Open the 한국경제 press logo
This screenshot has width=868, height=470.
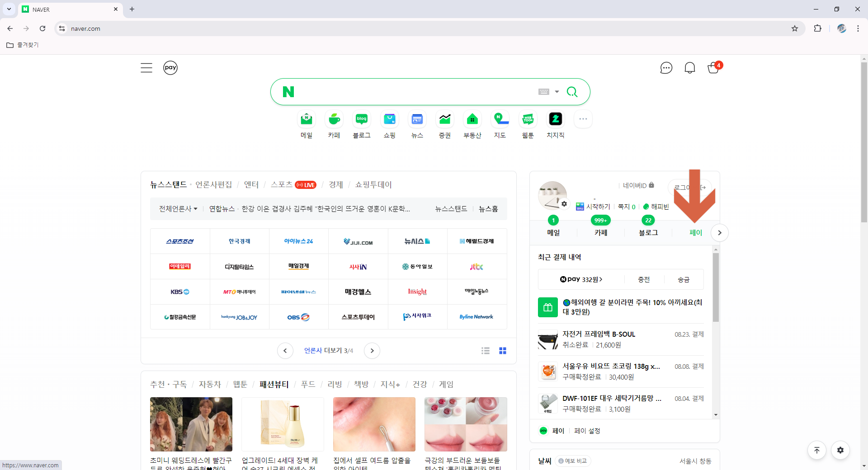[240, 241]
